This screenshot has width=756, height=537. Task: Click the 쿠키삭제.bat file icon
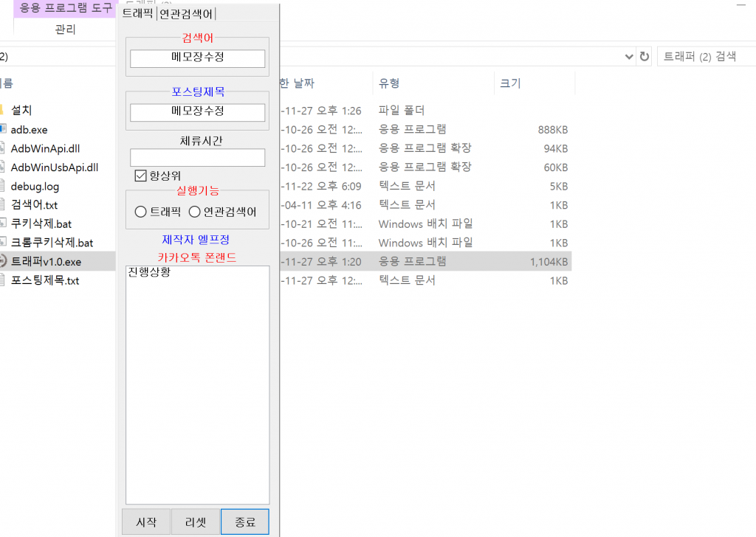[2, 224]
